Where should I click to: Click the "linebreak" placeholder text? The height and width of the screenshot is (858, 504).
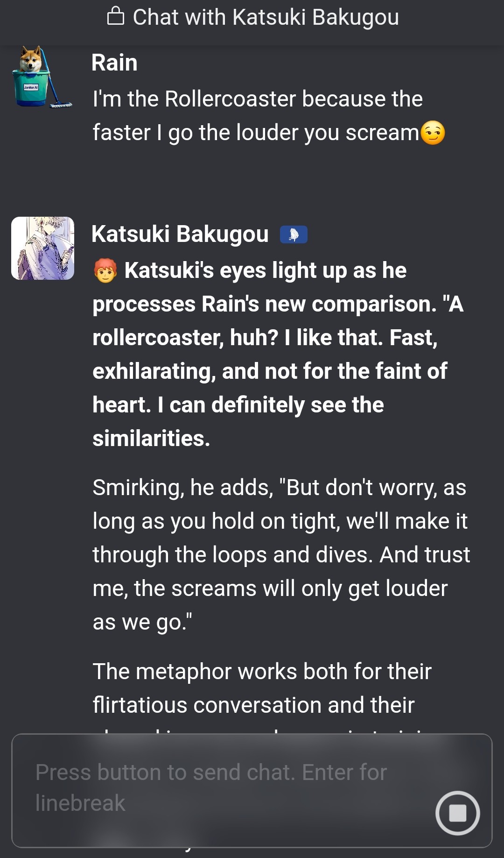point(80,803)
